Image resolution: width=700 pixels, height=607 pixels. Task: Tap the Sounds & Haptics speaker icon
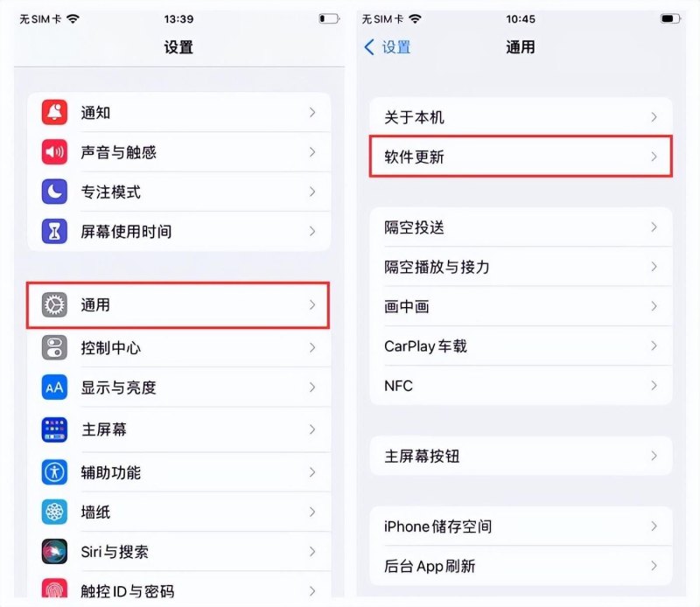[x=54, y=152]
